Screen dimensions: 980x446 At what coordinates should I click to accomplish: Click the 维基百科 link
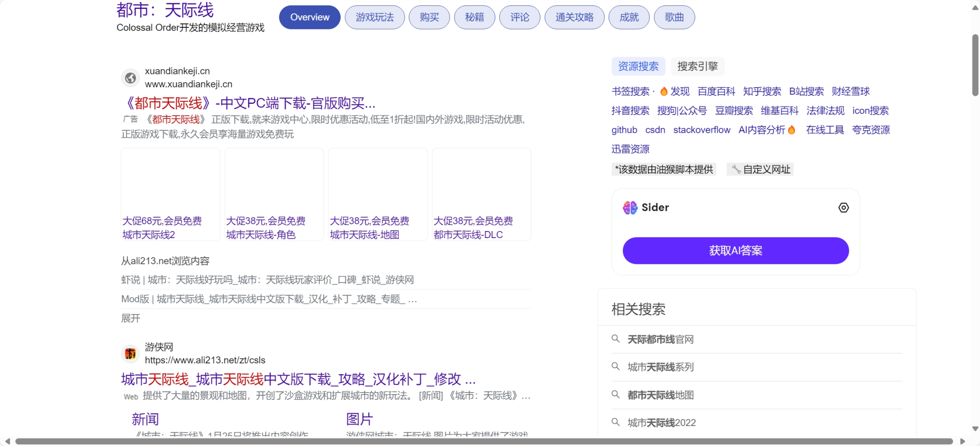780,111
